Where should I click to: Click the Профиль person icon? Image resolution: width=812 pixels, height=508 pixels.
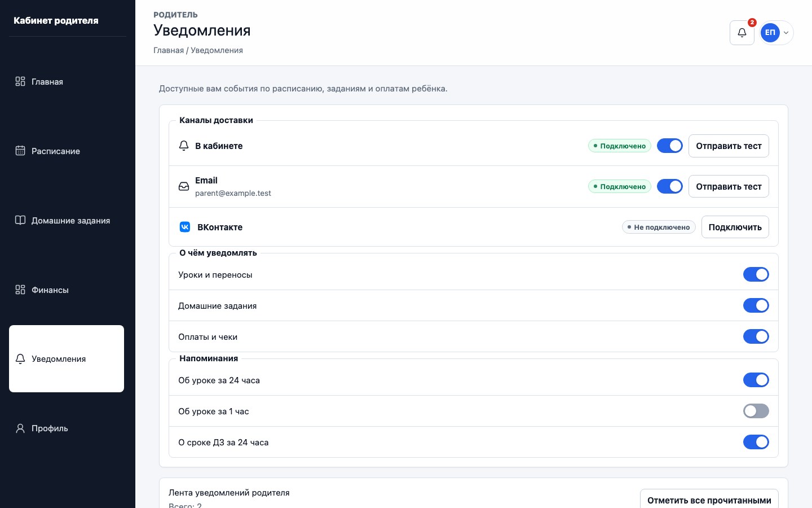click(20, 428)
